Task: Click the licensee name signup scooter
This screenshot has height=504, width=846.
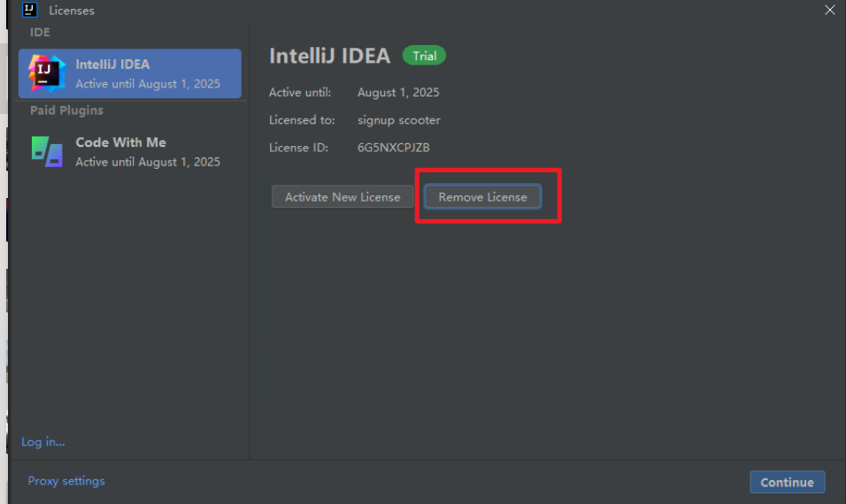Action: coord(399,120)
